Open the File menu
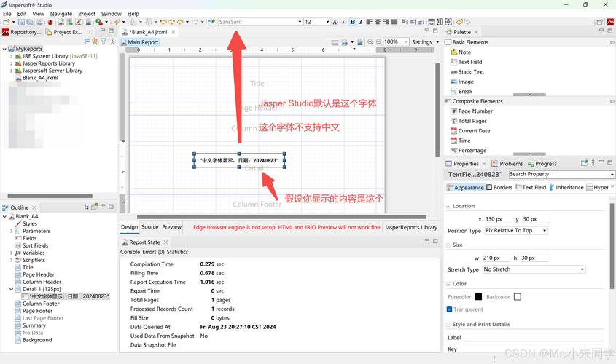Screen dimensions: 616x364 click(x=7, y=13)
